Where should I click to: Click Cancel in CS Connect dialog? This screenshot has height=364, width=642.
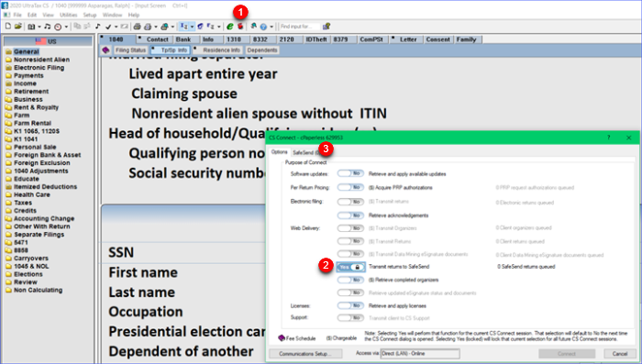(x=620, y=354)
